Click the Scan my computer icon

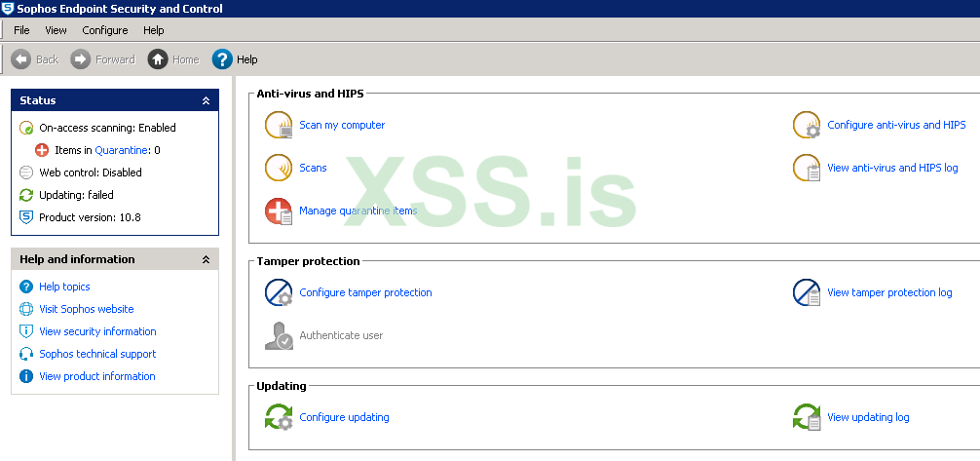[x=279, y=125]
